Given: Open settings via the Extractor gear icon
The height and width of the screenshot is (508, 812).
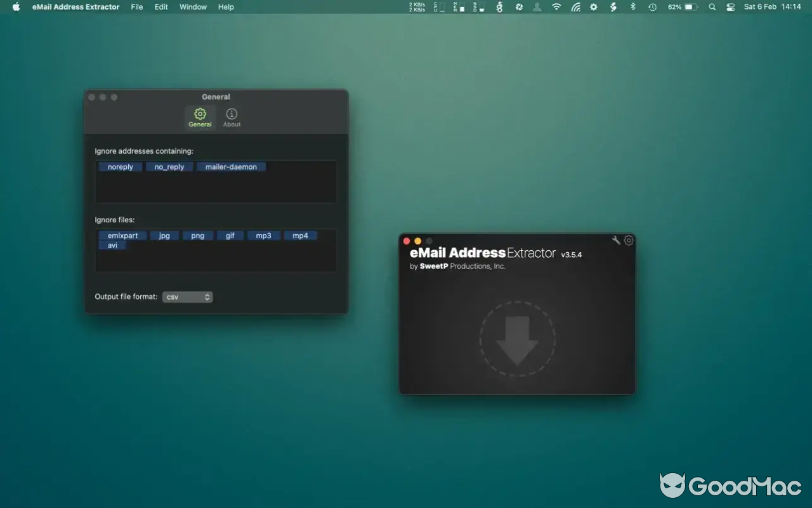Looking at the screenshot, I should 629,240.
